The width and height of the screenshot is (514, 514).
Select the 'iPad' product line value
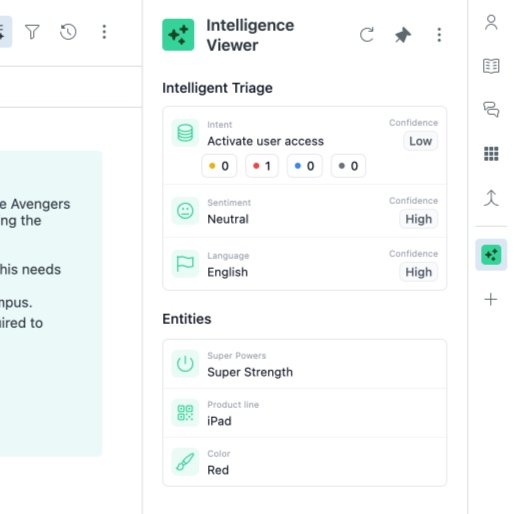click(219, 421)
